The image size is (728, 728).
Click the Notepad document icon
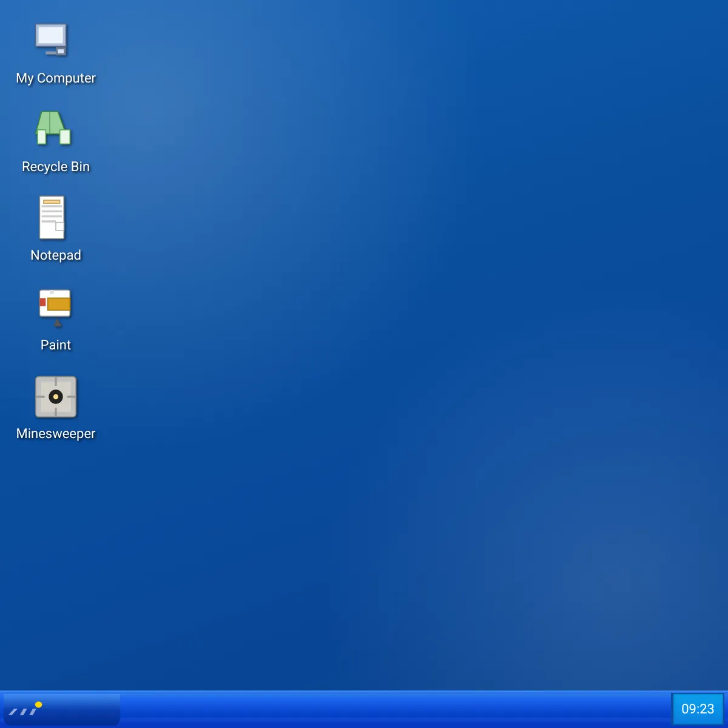(52, 217)
